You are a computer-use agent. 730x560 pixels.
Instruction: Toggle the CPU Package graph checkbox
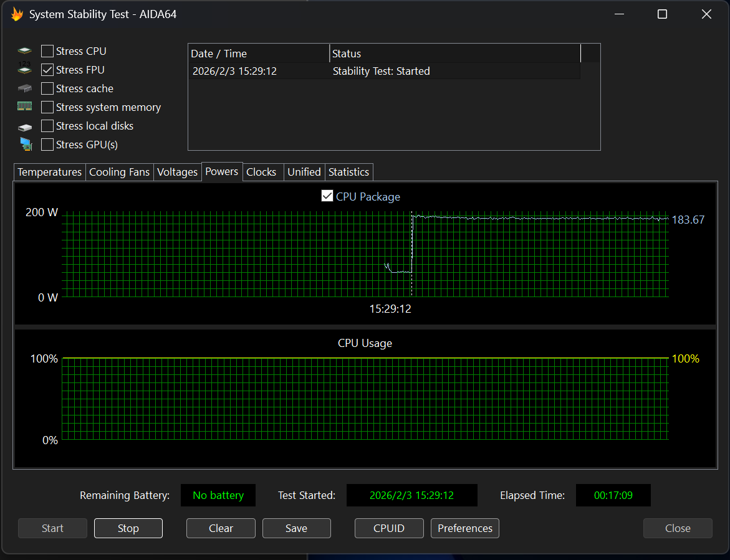coord(327,196)
